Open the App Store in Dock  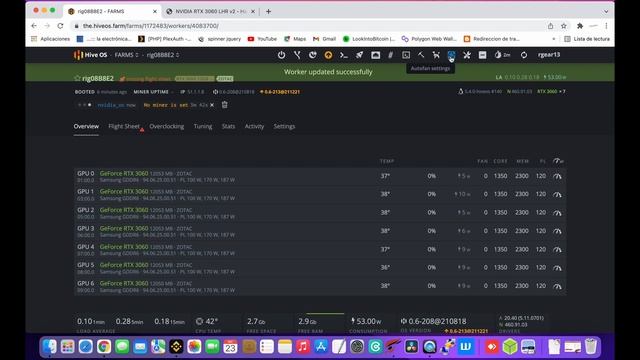point(321,347)
